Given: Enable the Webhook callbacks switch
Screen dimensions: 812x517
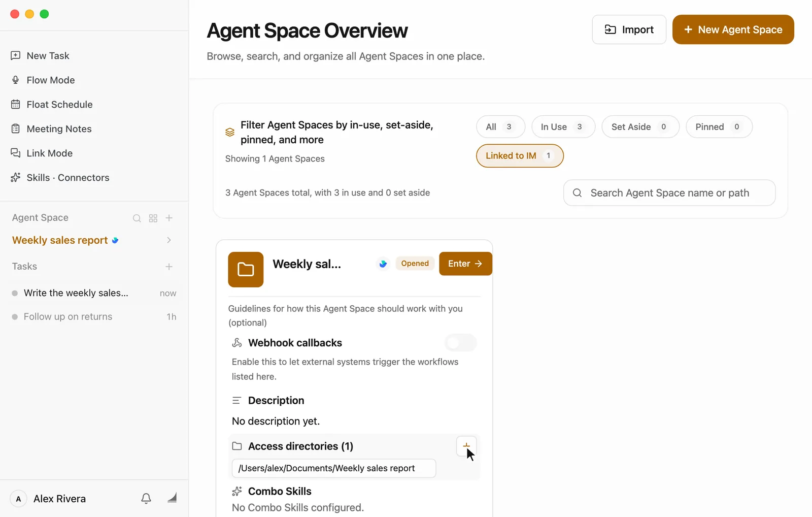Looking at the screenshot, I should pos(461,343).
